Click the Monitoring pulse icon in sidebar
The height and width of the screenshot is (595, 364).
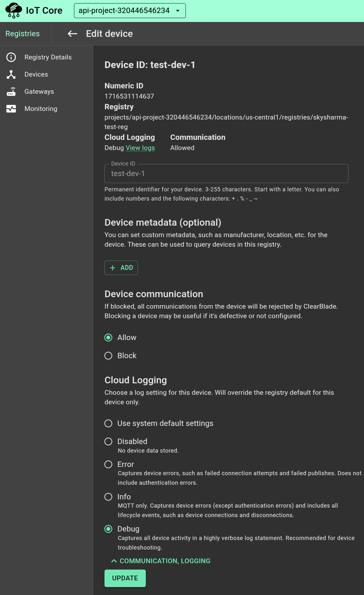point(11,109)
